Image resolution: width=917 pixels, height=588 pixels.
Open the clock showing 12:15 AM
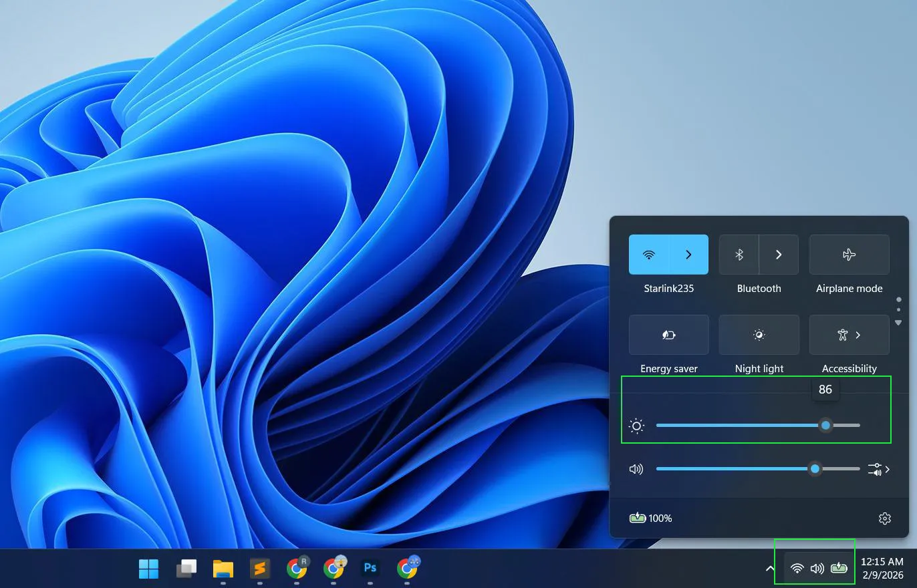click(882, 568)
